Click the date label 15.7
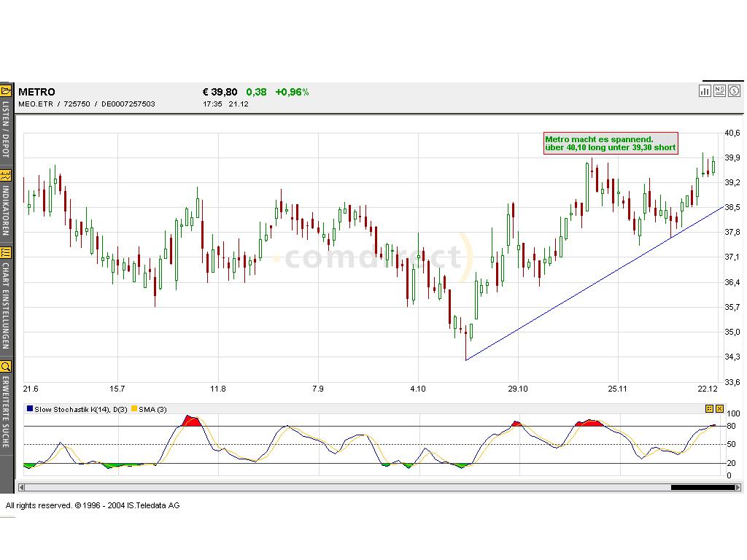 pyautogui.click(x=117, y=389)
